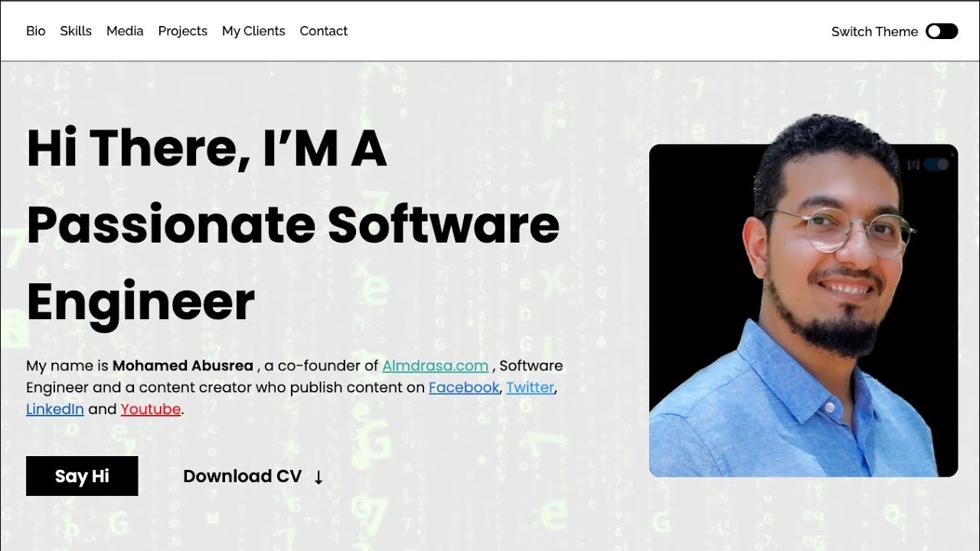Follow the Facebook link
The height and width of the screenshot is (551, 980).
464,387
